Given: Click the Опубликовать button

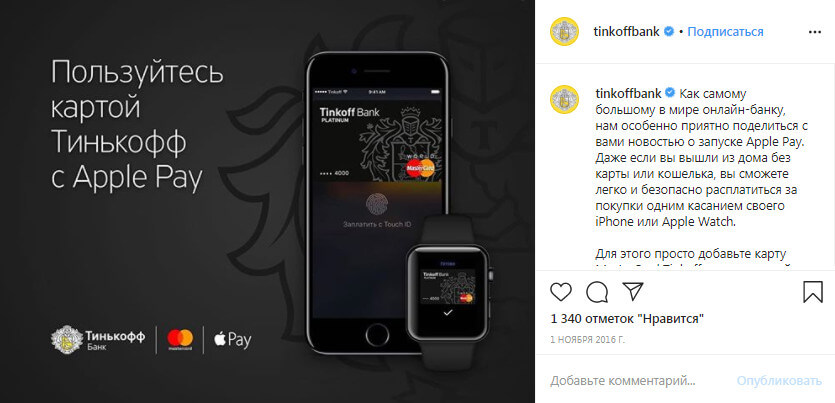Looking at the screenshot, I should (779, 381).
